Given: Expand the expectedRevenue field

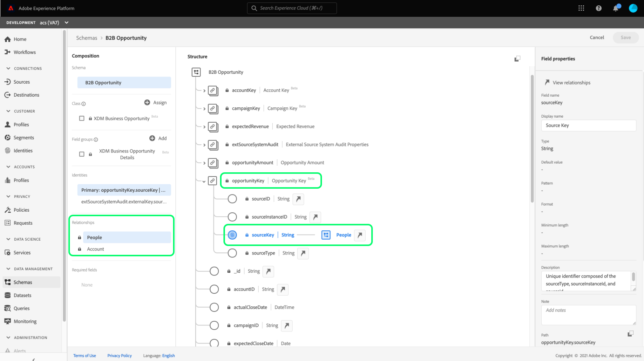Looking at the screenshot, I should (x=204, y=127).
